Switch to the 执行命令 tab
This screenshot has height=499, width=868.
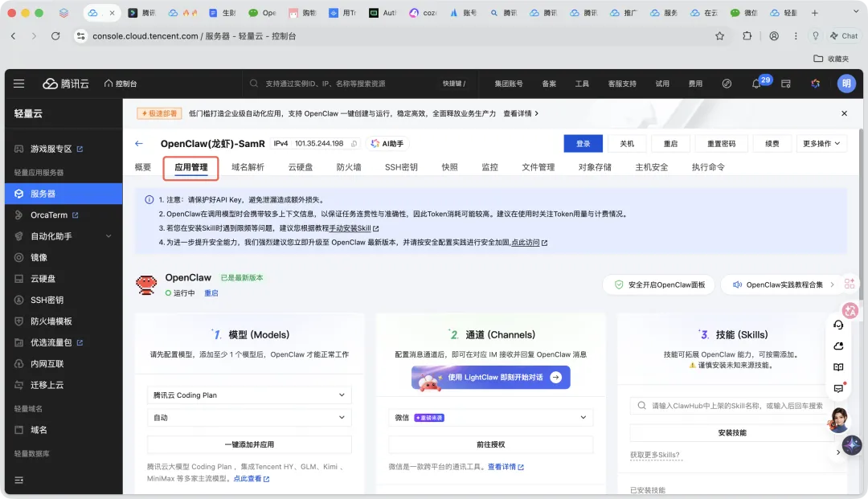708,167
